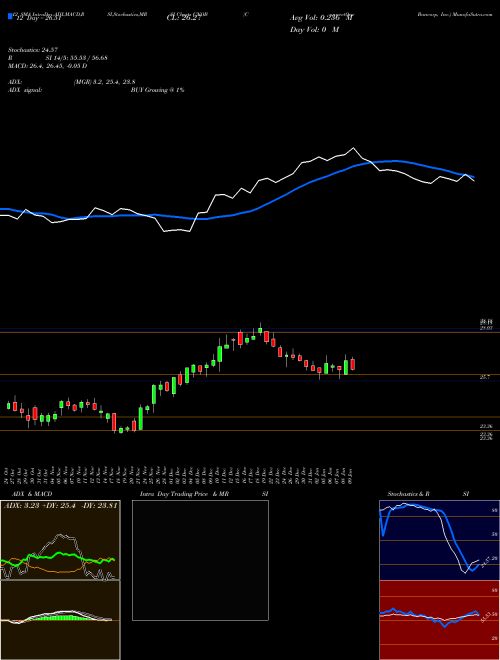This screenshot has height=660, width=500.
Task: Click the blue 12-day SMA legend square
Action: [x=11, y=16]
